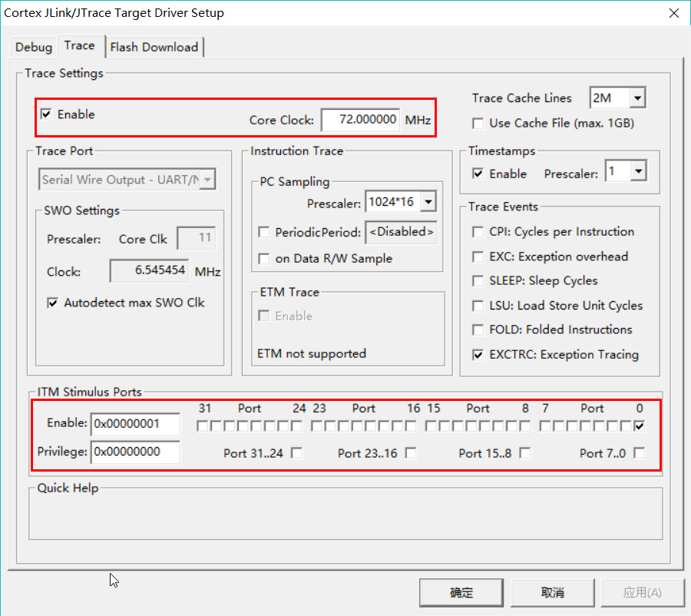Check ITM stimulus port 8 checkbox
This screenshot has height=616, width=691.
[525, 426]
